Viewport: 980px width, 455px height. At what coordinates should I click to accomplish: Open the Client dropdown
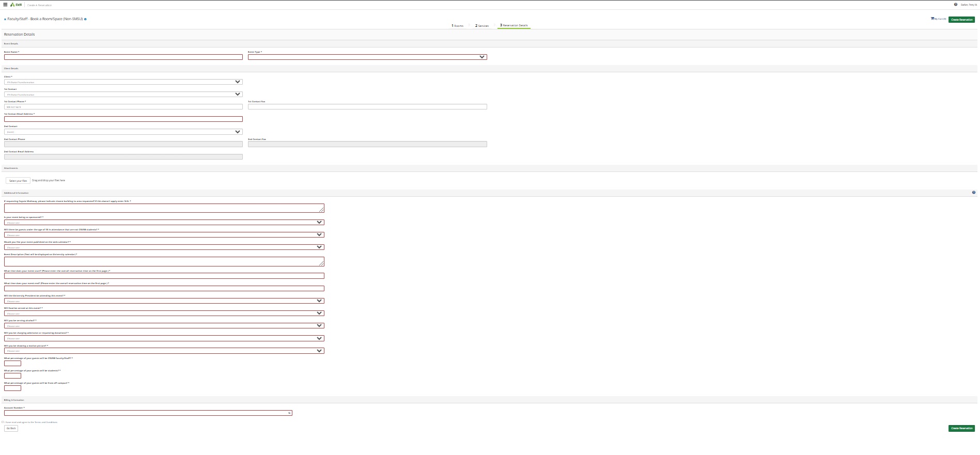point(123,82)
